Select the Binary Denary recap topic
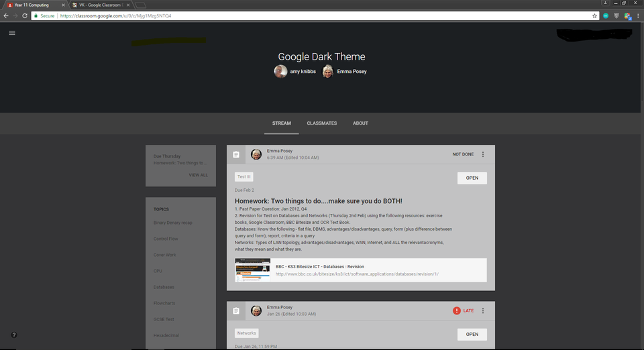 point(172,223)
